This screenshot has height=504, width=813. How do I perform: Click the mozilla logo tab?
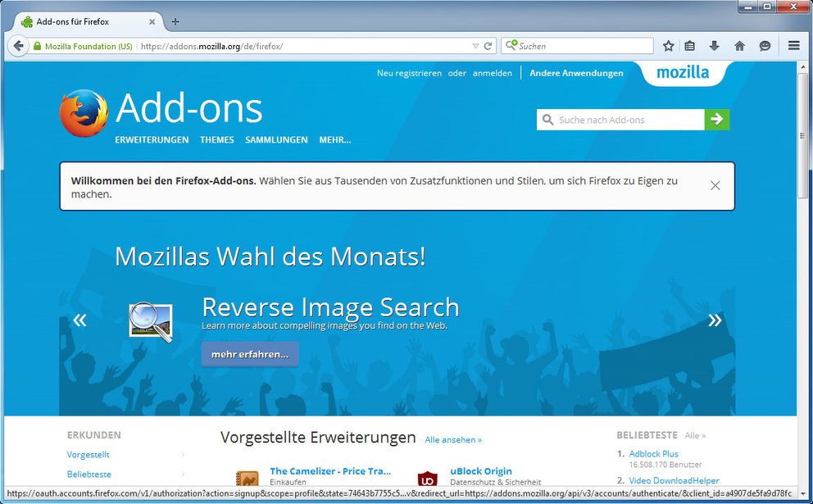click(683, 73)
